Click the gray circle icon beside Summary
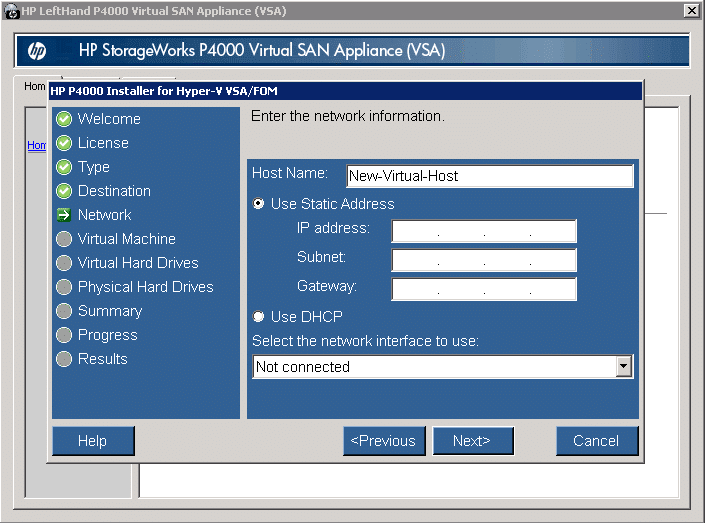Screen dimensions: 705x523 (x=64, y=311)
